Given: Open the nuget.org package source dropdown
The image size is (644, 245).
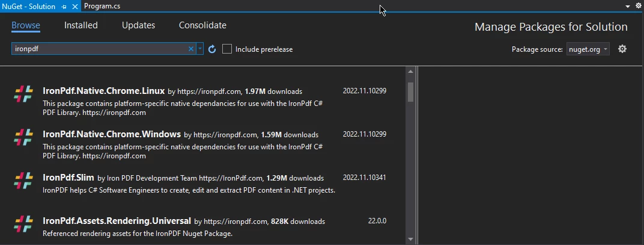Looking at the screenshot, I should click(x=588, y=49).
